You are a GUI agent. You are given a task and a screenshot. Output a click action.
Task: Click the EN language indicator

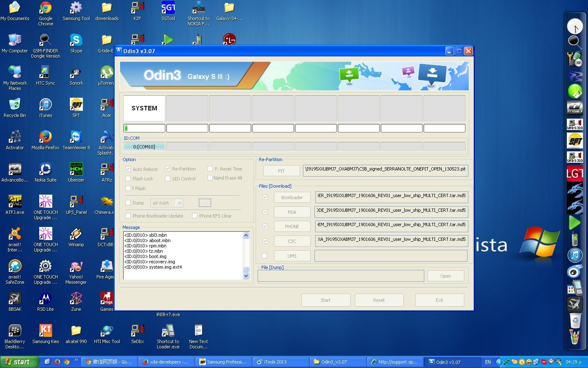click(x=488, y=362)
